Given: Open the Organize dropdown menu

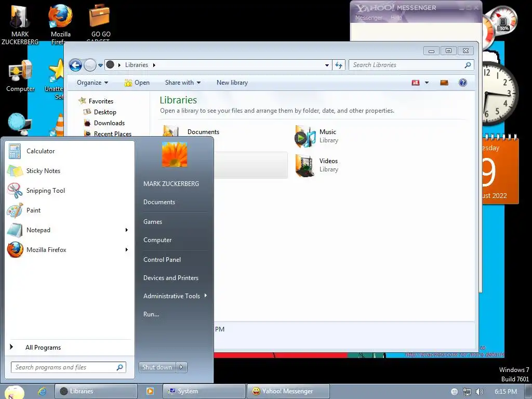Looking at the screenshot, I should 92,83.
